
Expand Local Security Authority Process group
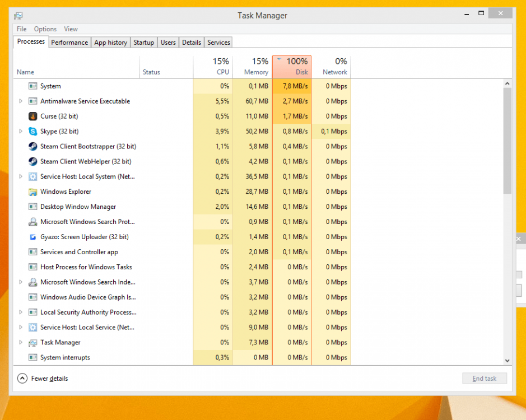click(21, 312)
